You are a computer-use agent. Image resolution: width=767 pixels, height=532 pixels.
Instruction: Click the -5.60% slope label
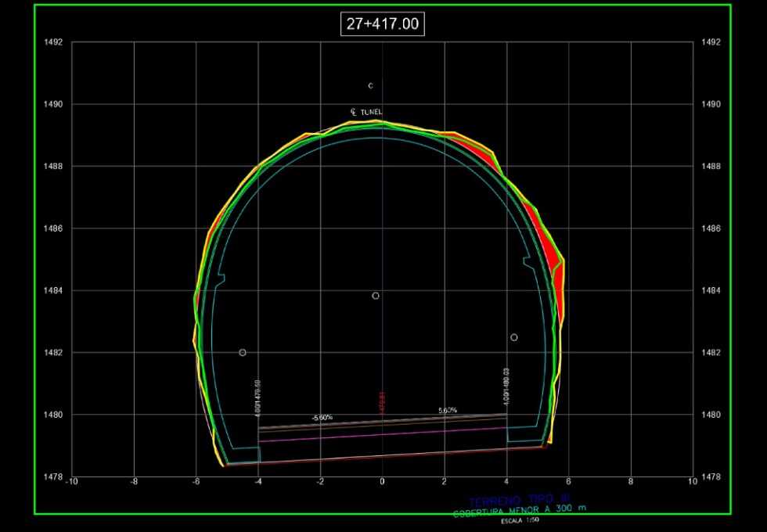(322, 418)
